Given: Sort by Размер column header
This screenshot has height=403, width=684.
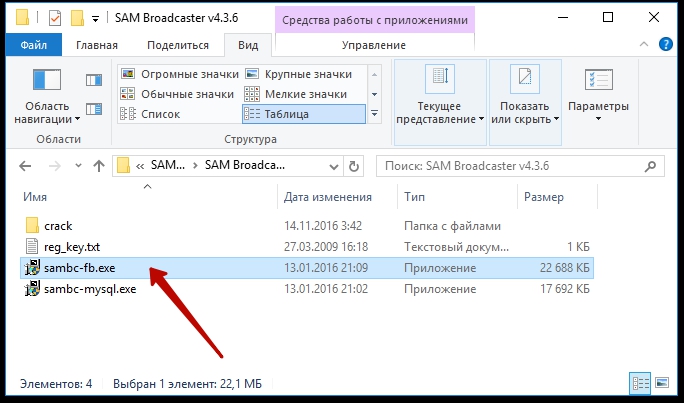Looking at the screenshot, I should (x=544, y=197).
